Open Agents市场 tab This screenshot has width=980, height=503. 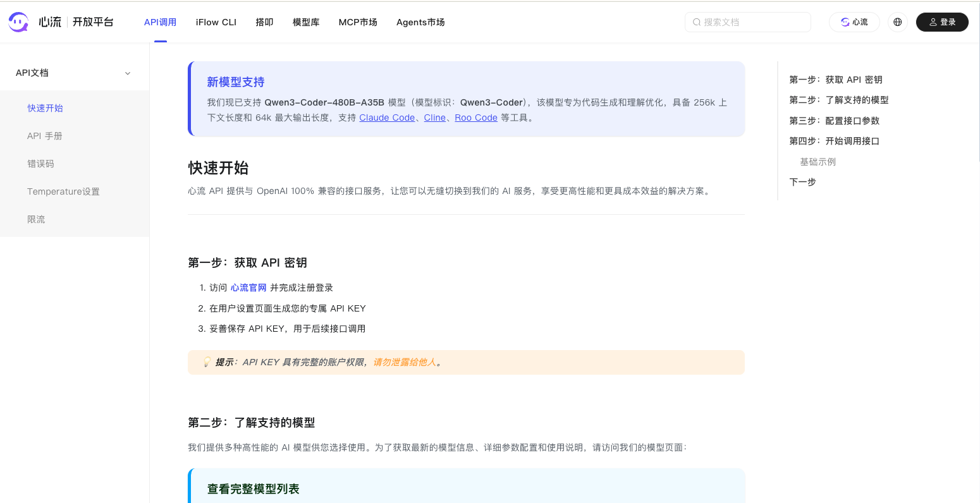pyautogui.click(x=420, y=22)
